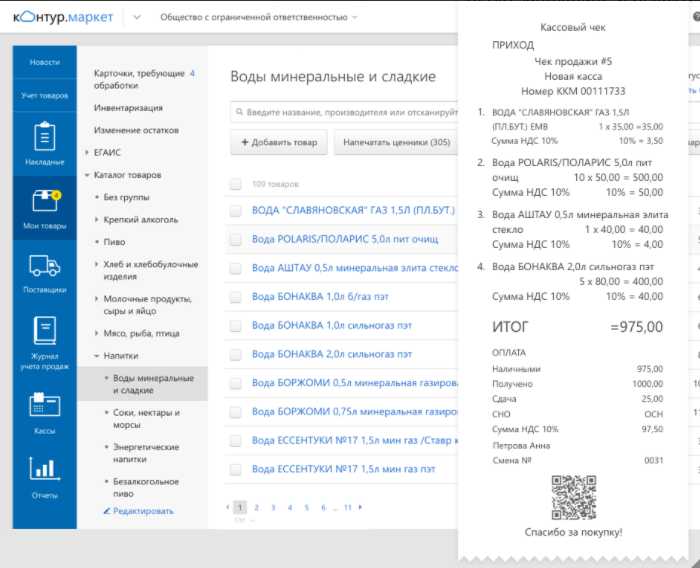Open product link Вода ЕССЕНТУКИ №17 1,5л мин газ пэт
The image size is (700, 568).
point(343,469)
